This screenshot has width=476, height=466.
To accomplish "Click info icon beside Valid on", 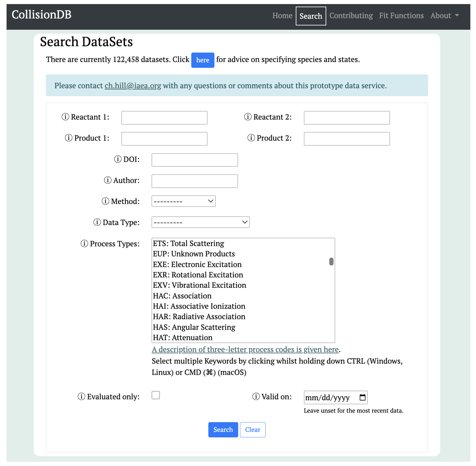I will click(256, 397).
